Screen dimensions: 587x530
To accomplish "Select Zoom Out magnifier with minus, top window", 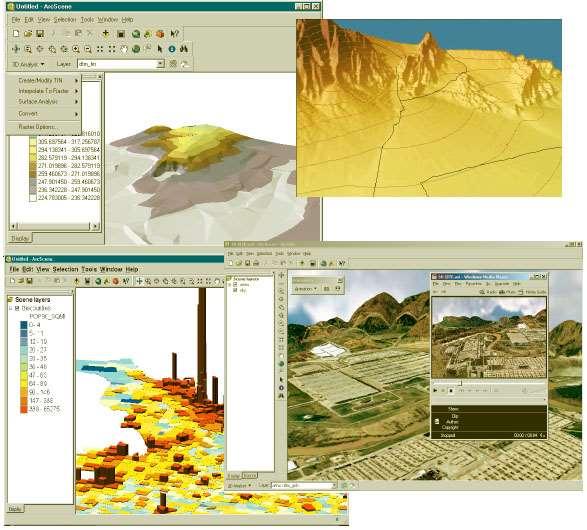I will (88, 49).
